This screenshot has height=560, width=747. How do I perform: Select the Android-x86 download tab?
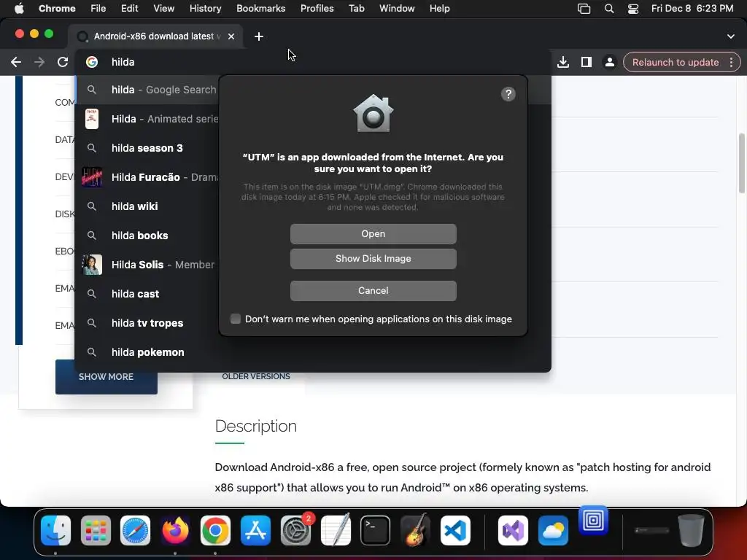(156, 36)
